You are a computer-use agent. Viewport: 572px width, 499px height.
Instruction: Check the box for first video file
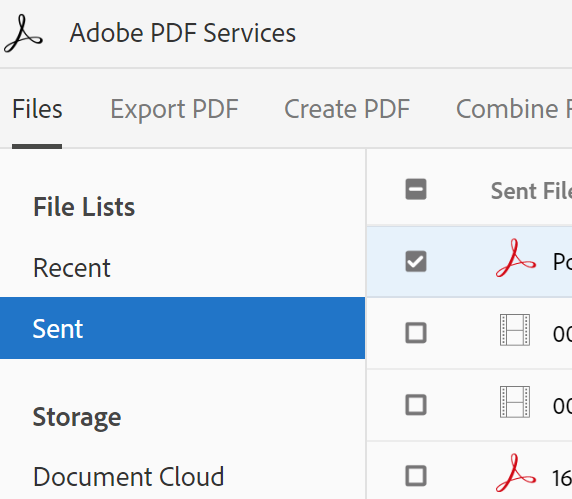tap(416, 333)
